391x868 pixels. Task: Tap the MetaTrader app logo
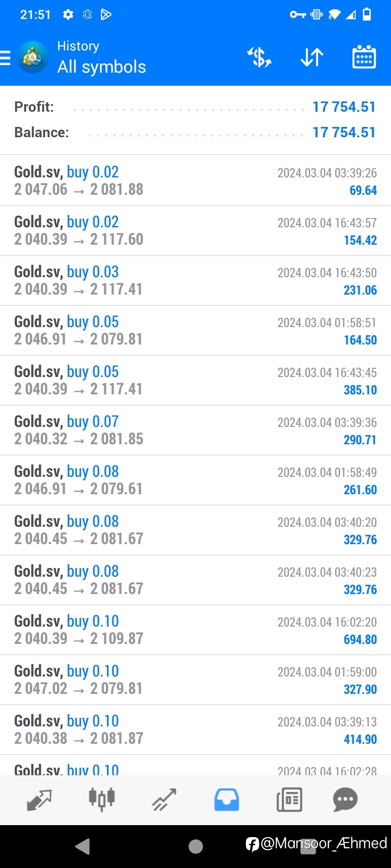pyautogui.click(x=33, y=57)
